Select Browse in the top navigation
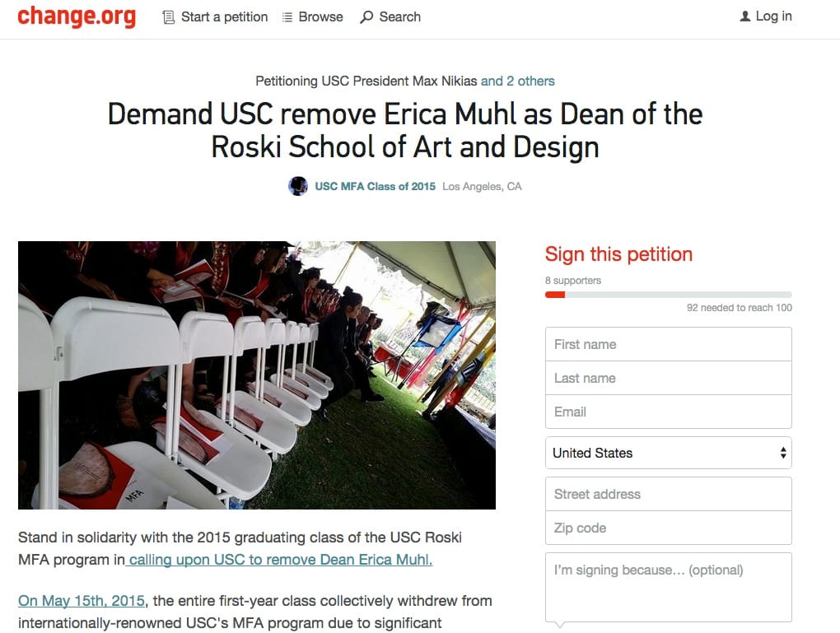 [x=320, y=16]
